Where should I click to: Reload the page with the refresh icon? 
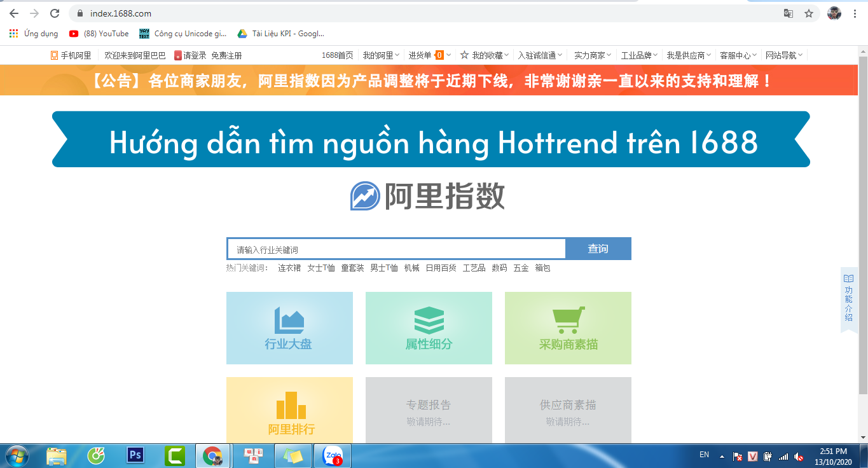coord(55,13)
